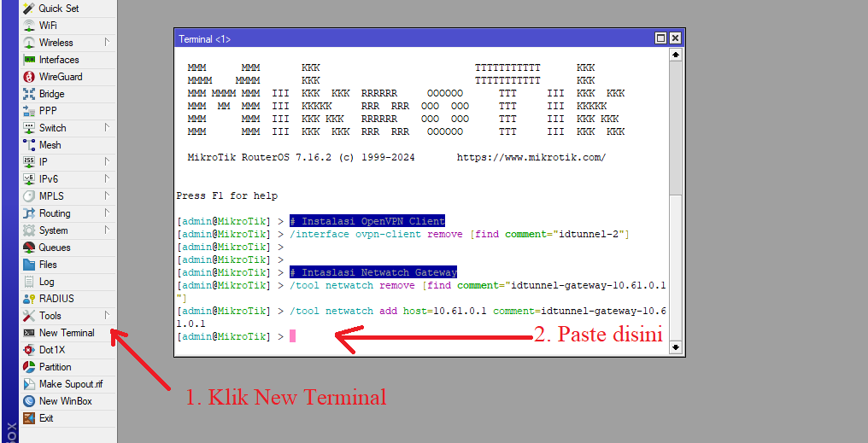Screen dimensions: 868x443
Task: Open the Interfaces menu label
Action: [59, 60]
